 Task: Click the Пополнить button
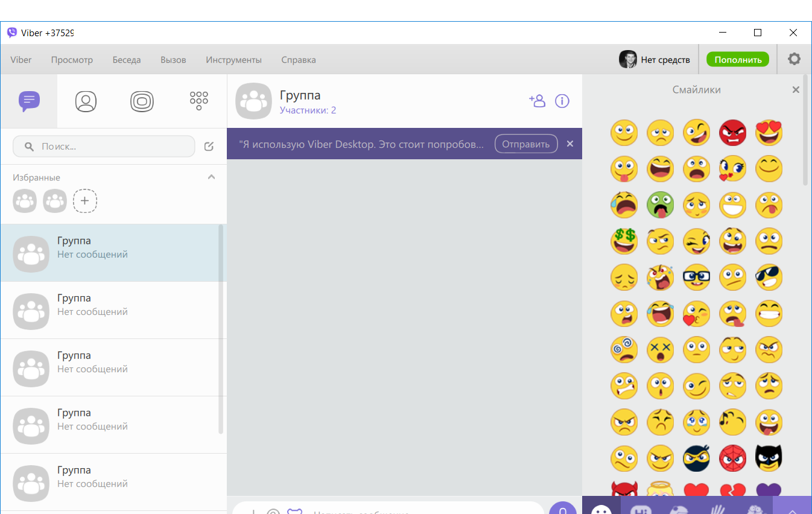click(x=738, y=59)
